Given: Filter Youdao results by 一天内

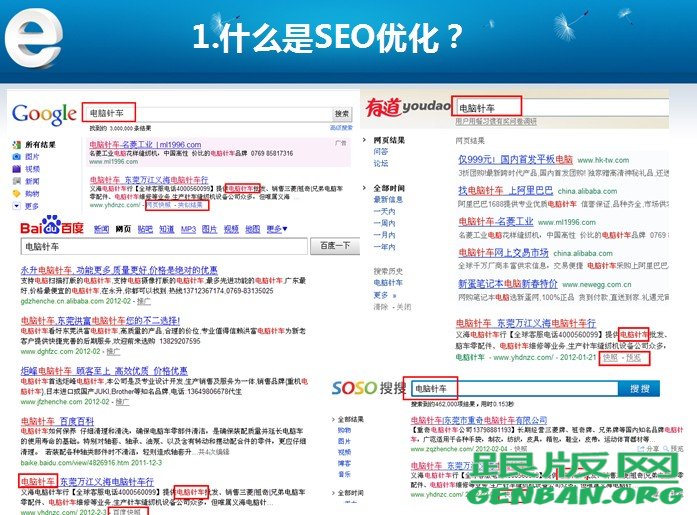Looking at the screenshot, I should coord(384,212).
